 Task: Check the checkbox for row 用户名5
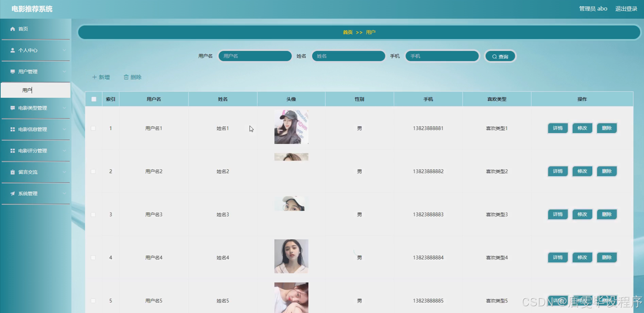pyautogui.click(x=93, y=301)
